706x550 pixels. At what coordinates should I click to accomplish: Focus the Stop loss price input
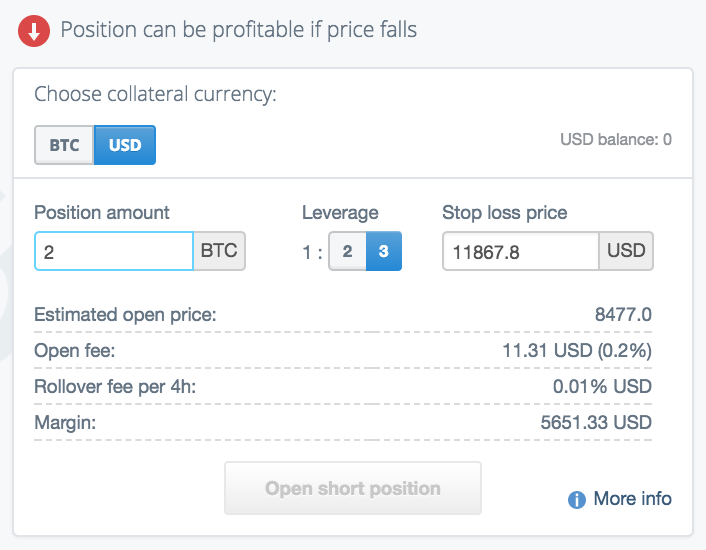click(520, 251)
